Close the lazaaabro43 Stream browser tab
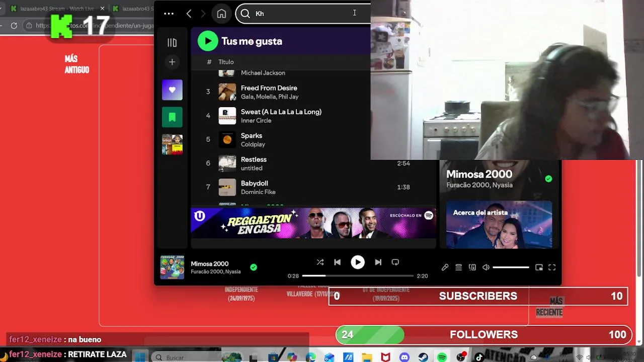Image resolution: width=644 pixels, height=362 pixels. (102, 9)
